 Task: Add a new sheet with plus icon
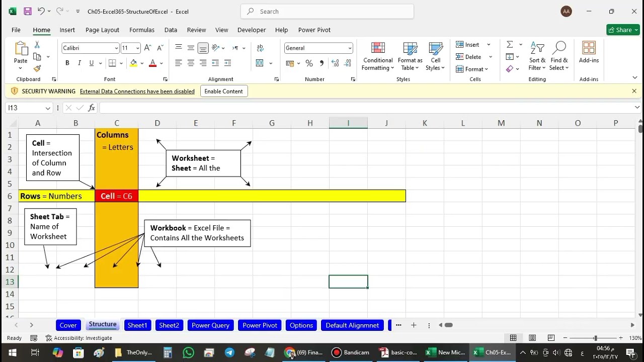pyautogui.click(x=414, y=325)
